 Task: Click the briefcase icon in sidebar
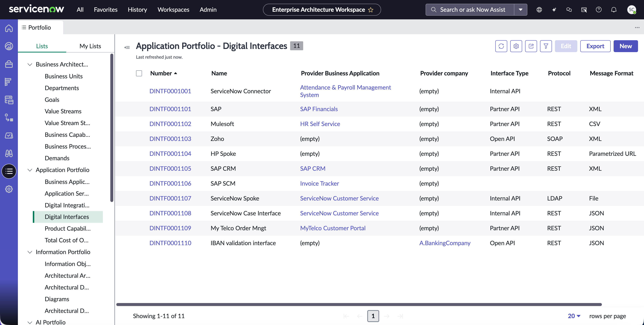(9, 64)
